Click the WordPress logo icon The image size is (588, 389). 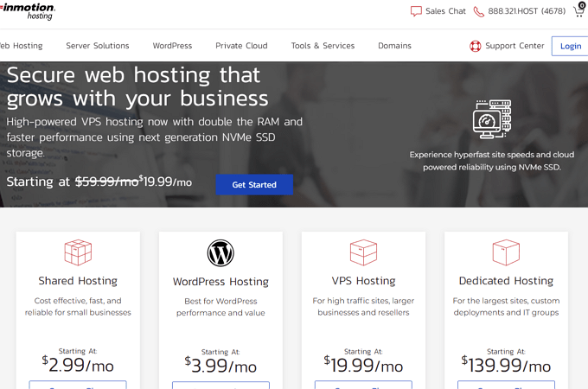pyautogui.click(x=220, y=253)
